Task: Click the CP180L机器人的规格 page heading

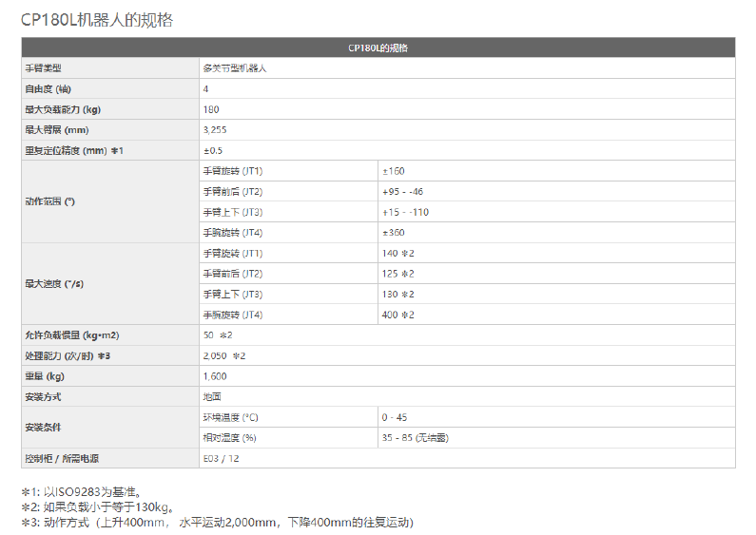Action: pos(97,19)
